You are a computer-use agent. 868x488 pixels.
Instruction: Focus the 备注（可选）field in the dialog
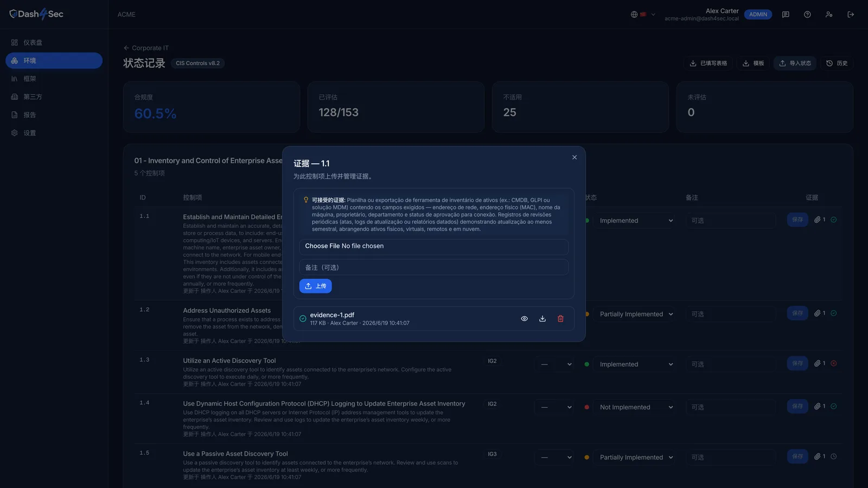(x=433, y=267)
